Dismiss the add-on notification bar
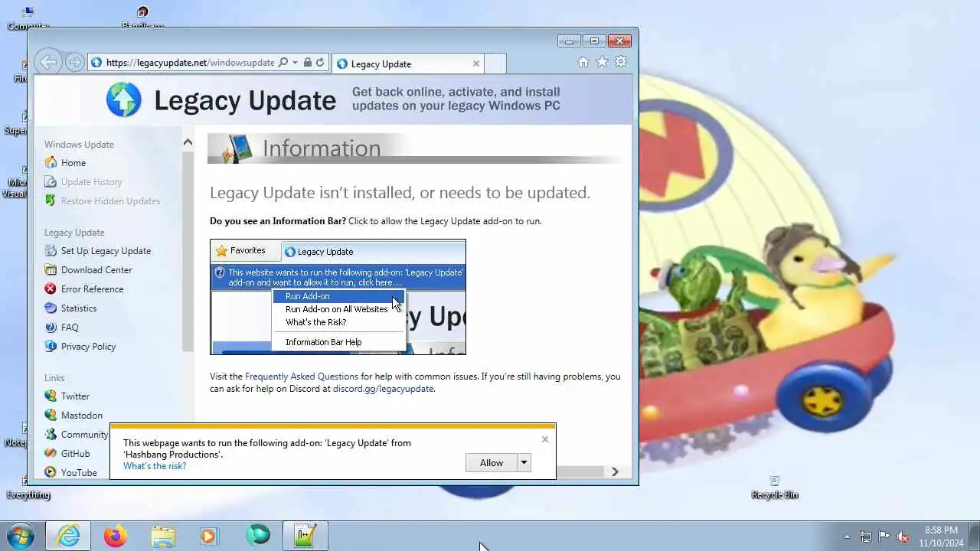Viewport: 980px width, 551px height. [545, 439]
